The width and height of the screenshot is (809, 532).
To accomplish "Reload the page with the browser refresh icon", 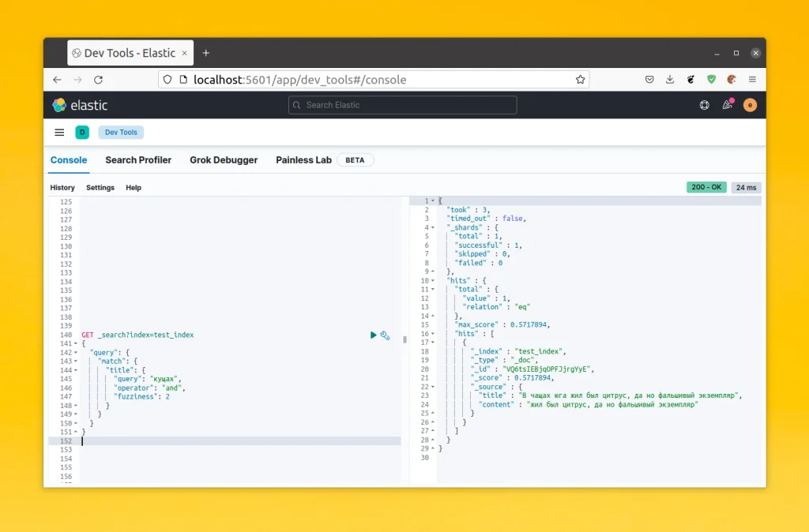I will point(97,79).
